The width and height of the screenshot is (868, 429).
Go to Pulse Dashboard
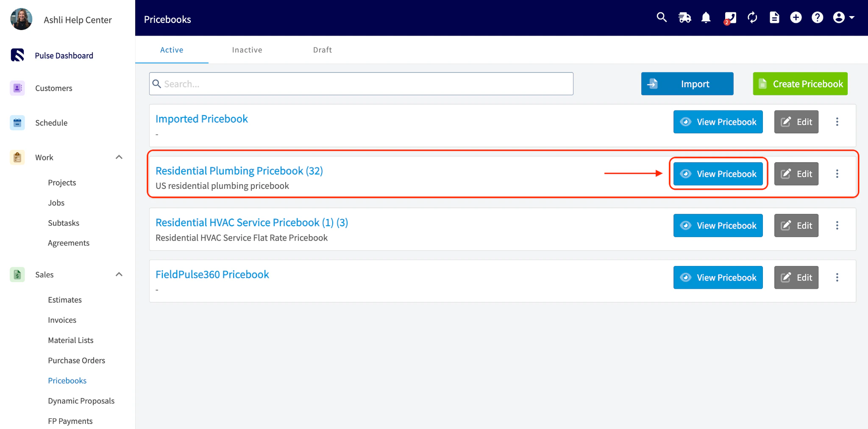coord(64,55)
